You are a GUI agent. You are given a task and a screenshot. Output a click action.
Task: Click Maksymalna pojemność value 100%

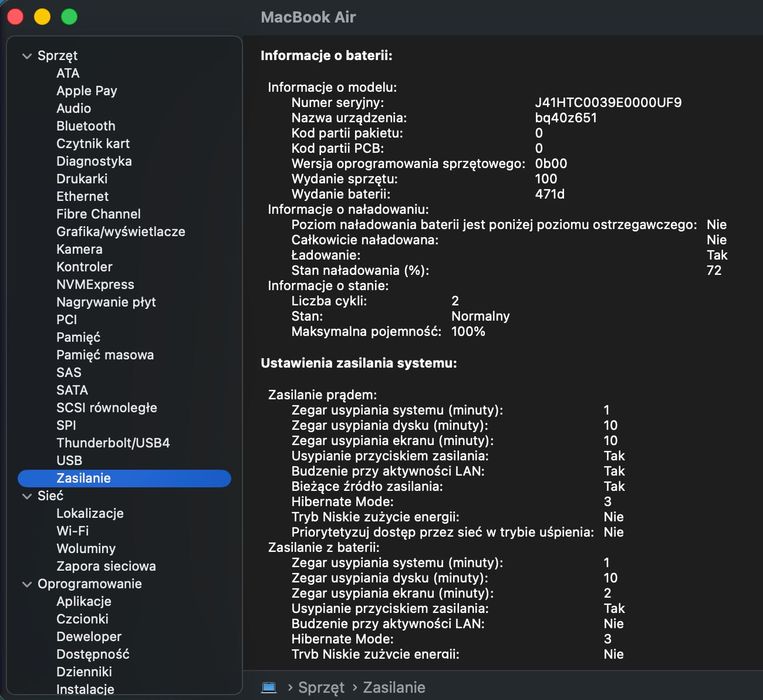click(x=468, y=332)
